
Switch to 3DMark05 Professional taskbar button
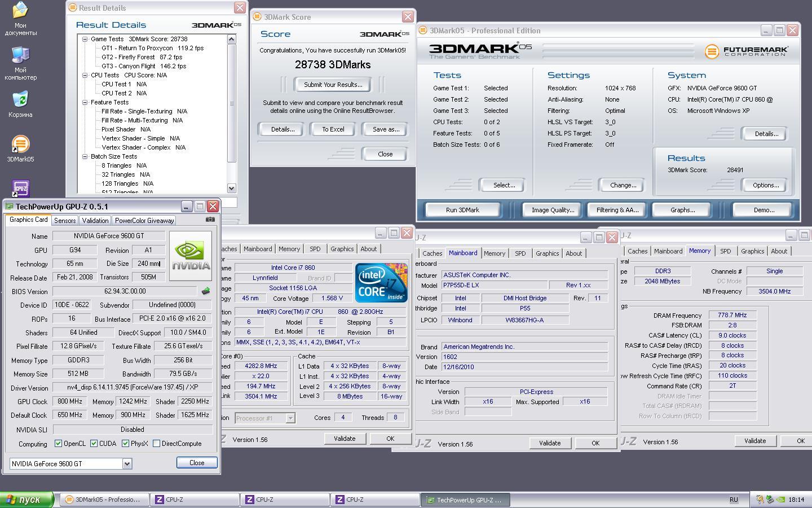104,500
